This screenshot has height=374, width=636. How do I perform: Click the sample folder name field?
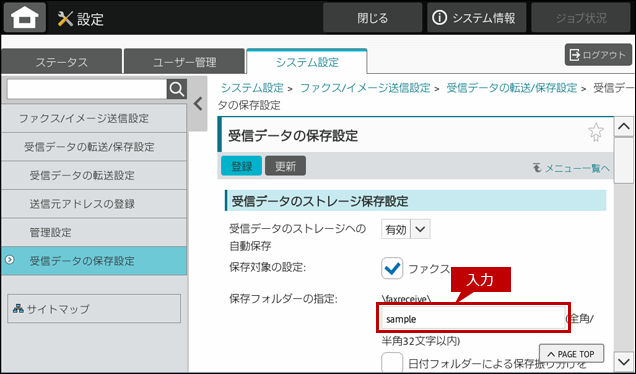(x=473, y=318)
